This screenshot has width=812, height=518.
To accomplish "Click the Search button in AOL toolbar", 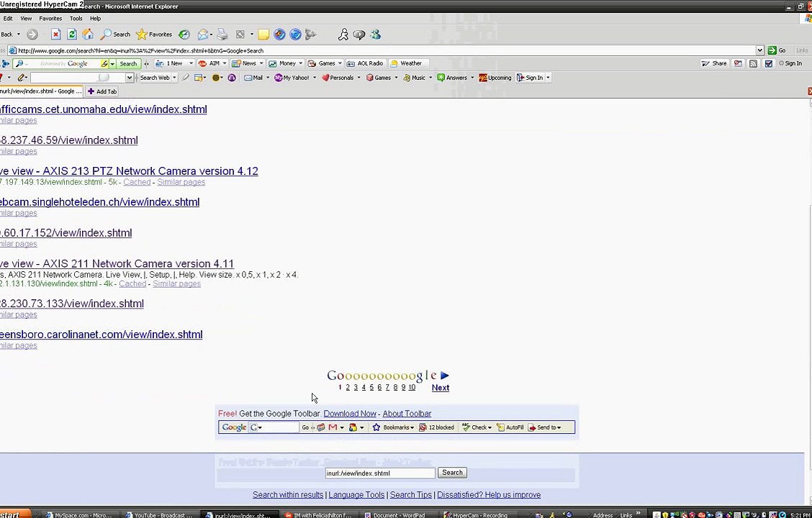I will click(128, 63).
